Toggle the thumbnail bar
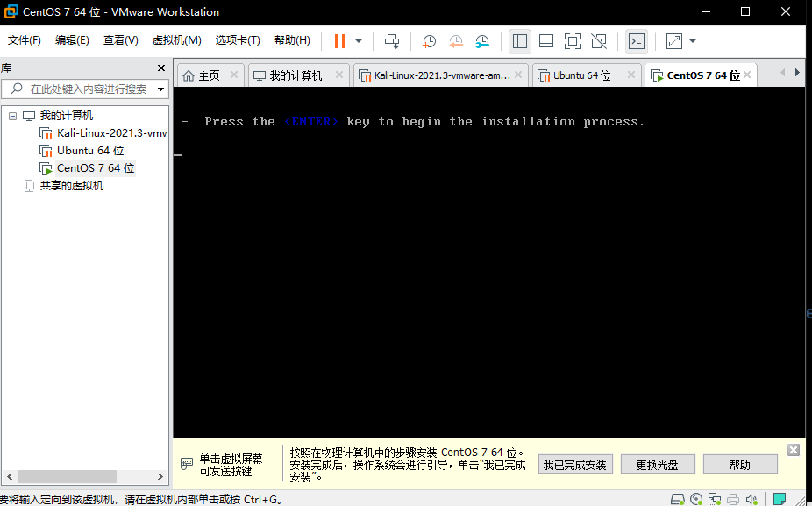Screen dimensions: 812x506 (x=545, y=40)
